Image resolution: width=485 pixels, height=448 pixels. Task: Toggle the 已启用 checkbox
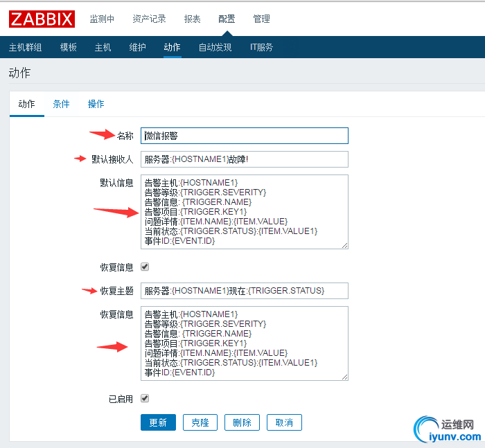point(145,398)
